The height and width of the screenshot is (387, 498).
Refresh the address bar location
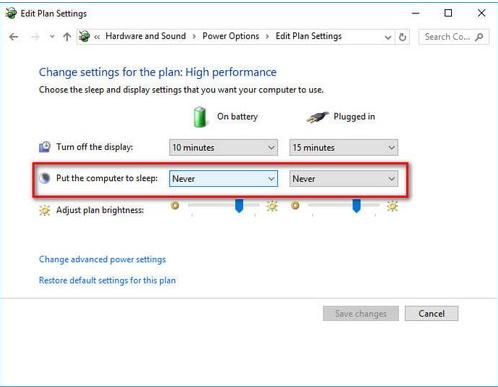click(402, 37)
